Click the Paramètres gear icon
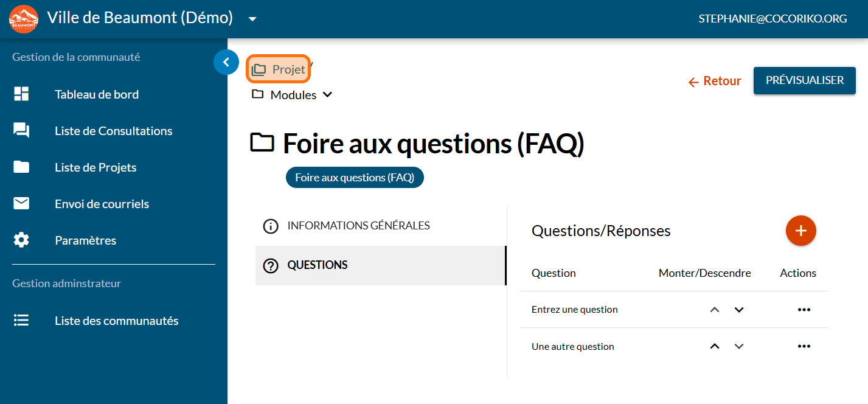Image resolution: width=868 pixels, height=404 pixels. tap(21, 240)
